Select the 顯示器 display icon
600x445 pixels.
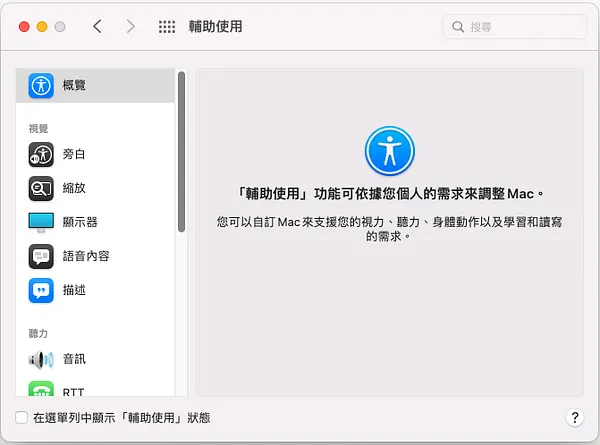[41, 222]
